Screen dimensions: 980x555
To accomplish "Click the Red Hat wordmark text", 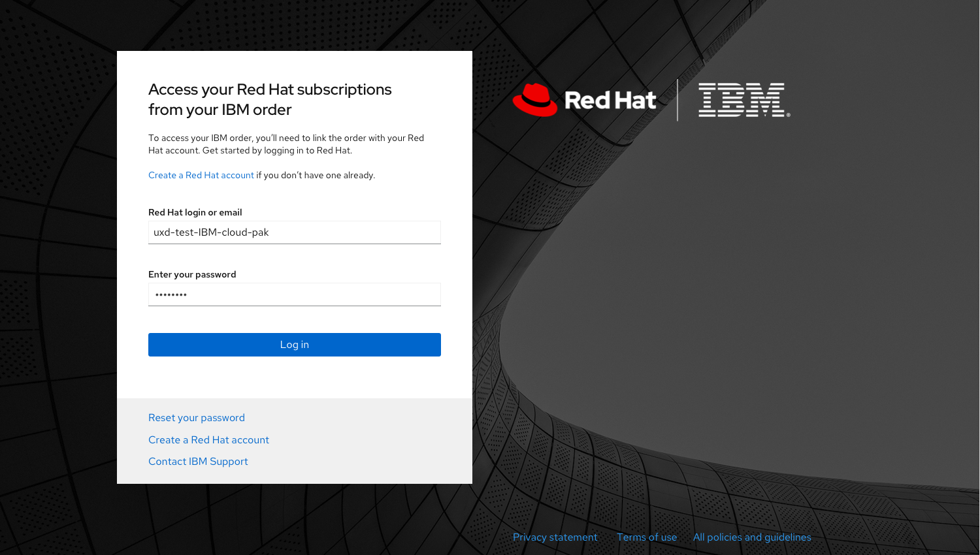I will (610, 100).
